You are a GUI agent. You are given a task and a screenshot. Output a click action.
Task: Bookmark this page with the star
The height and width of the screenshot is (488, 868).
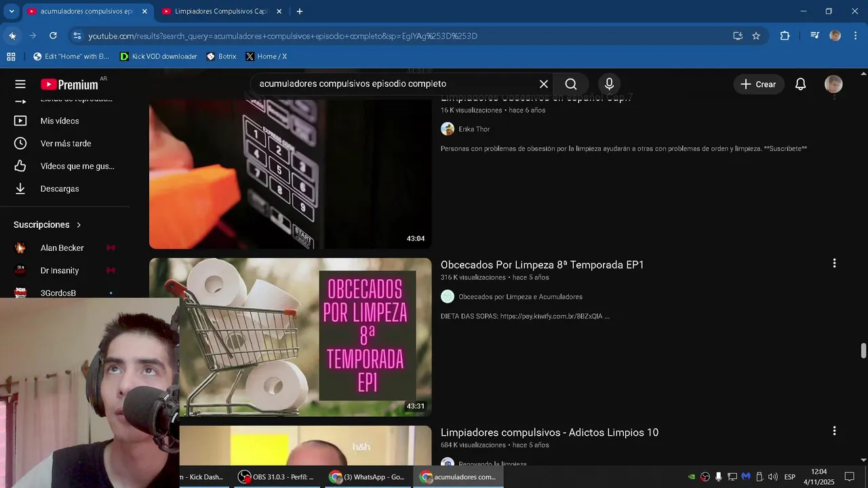click(x=756, y=36)
